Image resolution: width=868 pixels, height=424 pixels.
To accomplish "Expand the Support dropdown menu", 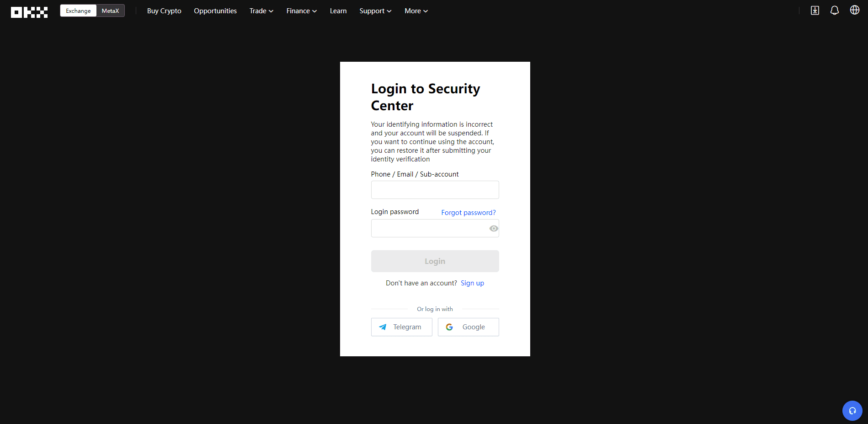I will coord(375,11).
